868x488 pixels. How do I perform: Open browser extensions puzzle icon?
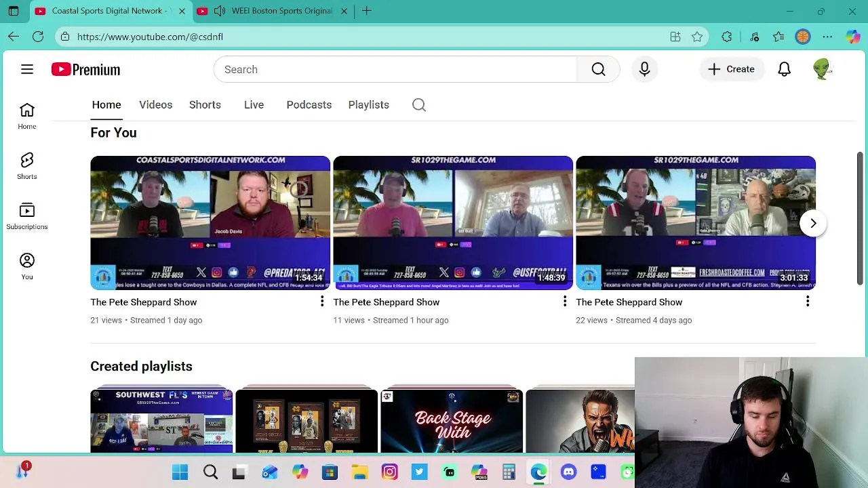point(727,37)
